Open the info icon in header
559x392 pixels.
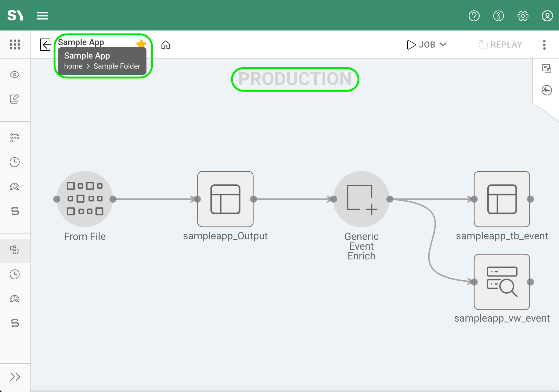click(498, 16)
